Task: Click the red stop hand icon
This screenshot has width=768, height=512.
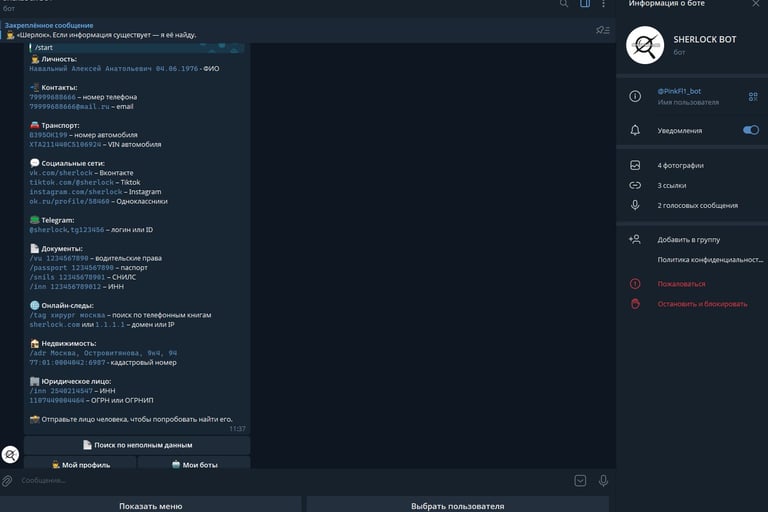Action: pos(635,304)
